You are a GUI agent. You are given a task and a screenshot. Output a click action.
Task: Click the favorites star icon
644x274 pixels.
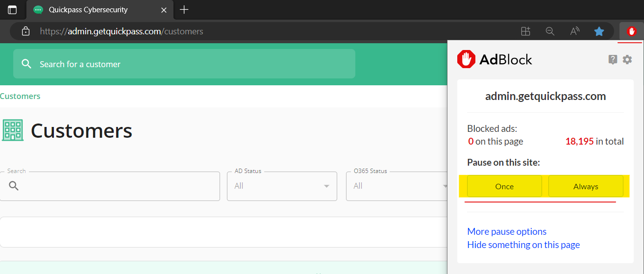tap(599, 31)
